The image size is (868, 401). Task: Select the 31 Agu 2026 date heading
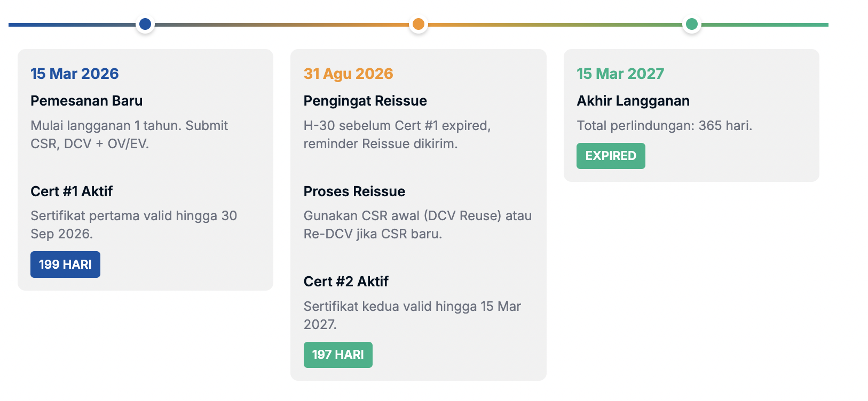348,74
